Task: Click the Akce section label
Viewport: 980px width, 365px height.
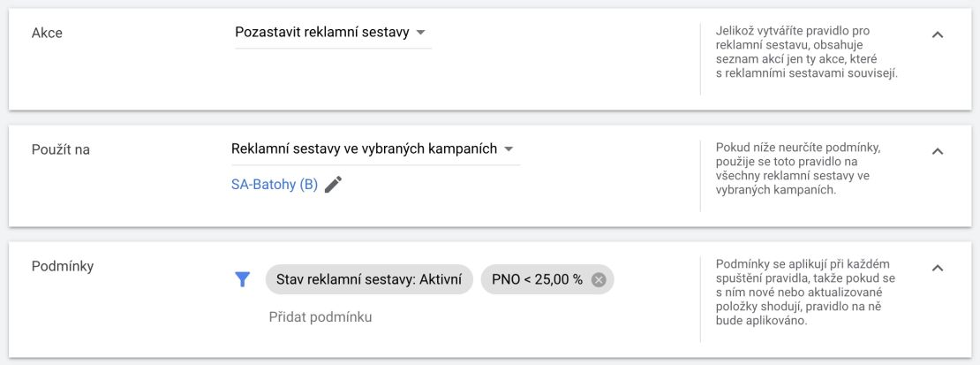Action: [47, 34]
